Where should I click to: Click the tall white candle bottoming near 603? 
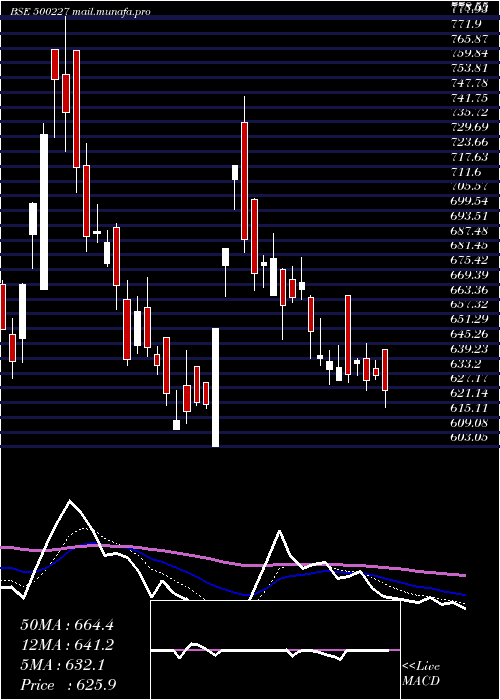click(x=215, y=387)
